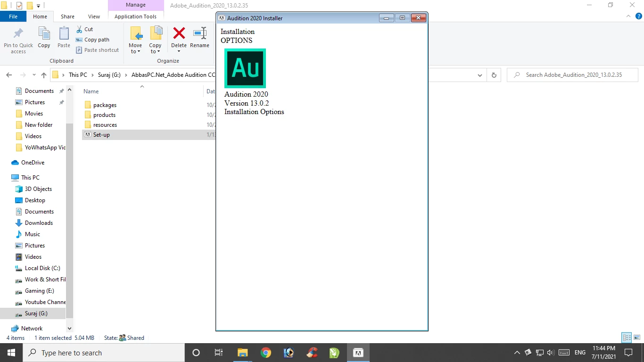The height and width of the screenshot is (362, 644).
Task: Refresh the current folder view
Action: 494,75
